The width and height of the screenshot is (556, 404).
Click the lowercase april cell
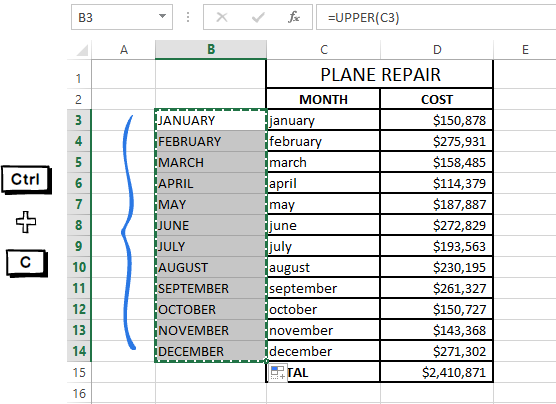323,183
